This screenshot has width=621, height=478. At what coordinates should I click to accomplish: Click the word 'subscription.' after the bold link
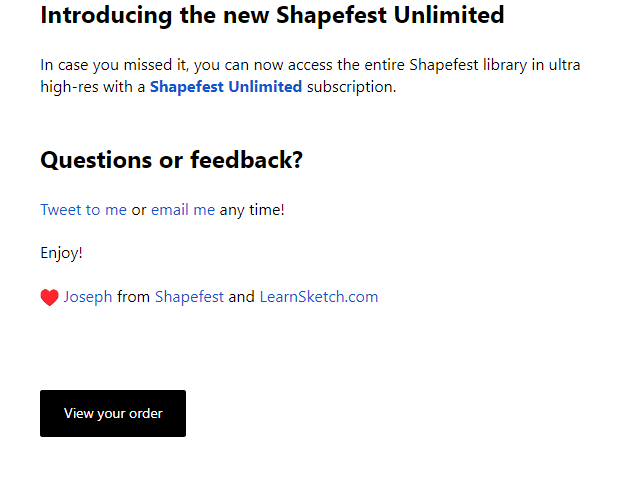point(352,87)
